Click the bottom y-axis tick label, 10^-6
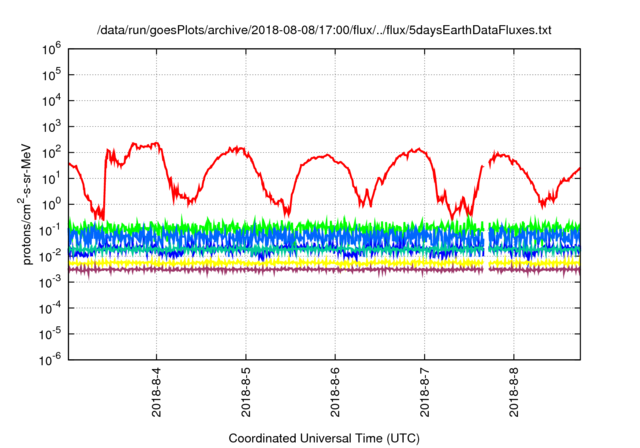The width and height of the screenshot is (640, 448). (x=51, y=360)
